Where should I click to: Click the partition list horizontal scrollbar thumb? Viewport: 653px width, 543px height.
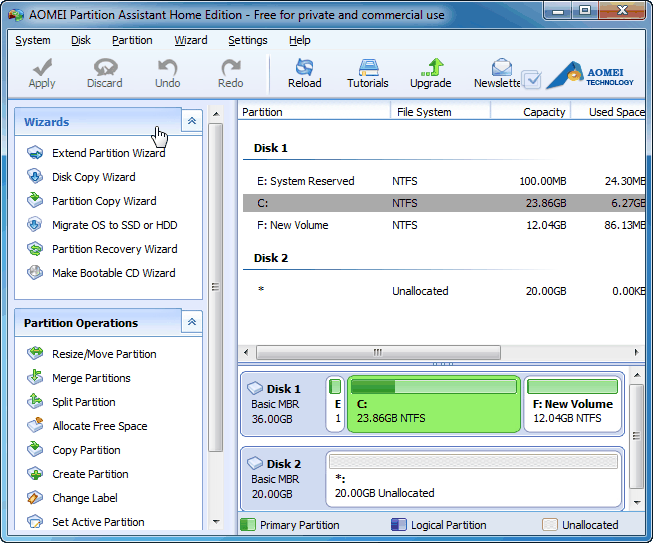pos(378,352)
